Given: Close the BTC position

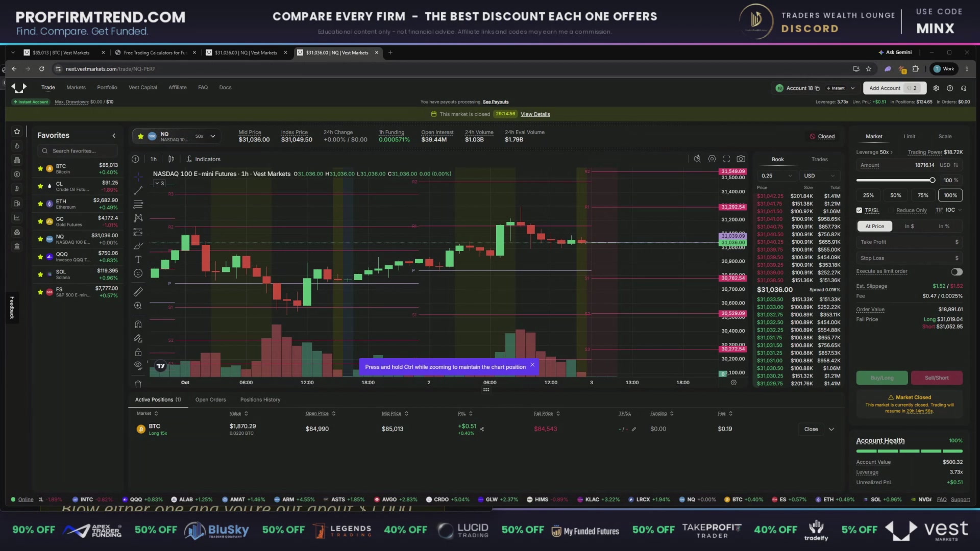Looking at the screenshot, I should pyautogui.click(x=811, y=429).
